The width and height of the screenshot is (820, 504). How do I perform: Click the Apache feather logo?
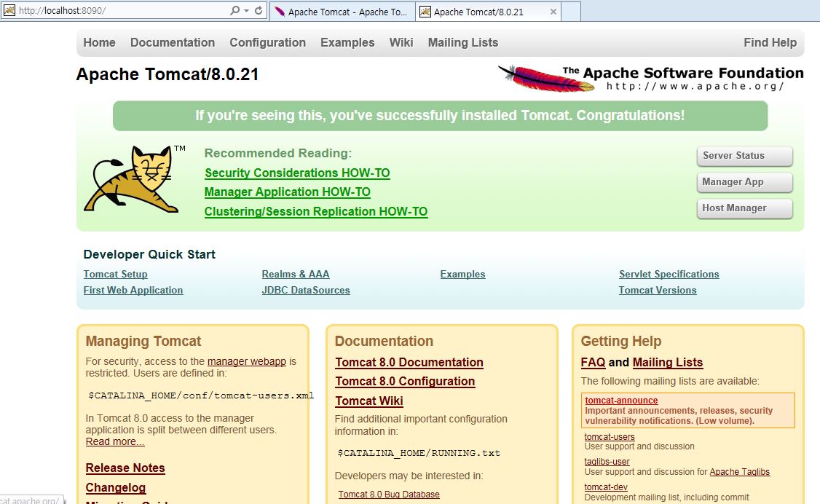pyautogui.click(x=545, y=79)
